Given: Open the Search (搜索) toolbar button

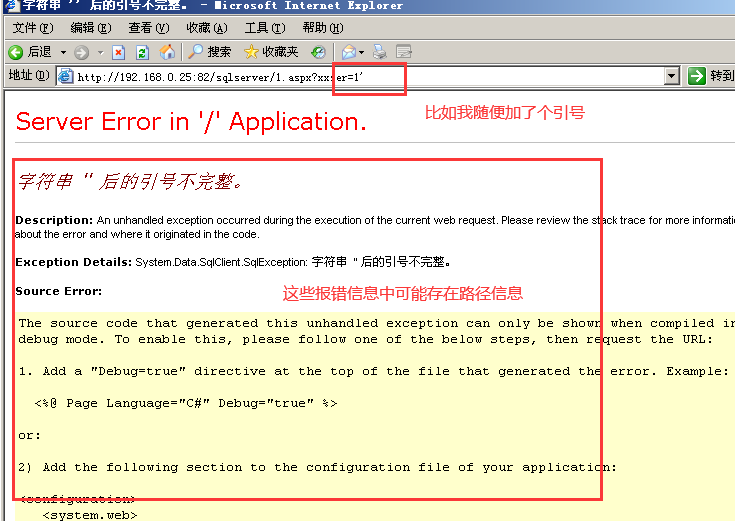Looking at the screenshot, I should point(210,52).
